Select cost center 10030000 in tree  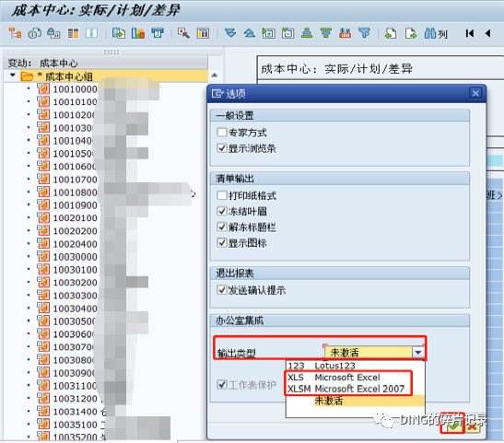click(75, 257)
